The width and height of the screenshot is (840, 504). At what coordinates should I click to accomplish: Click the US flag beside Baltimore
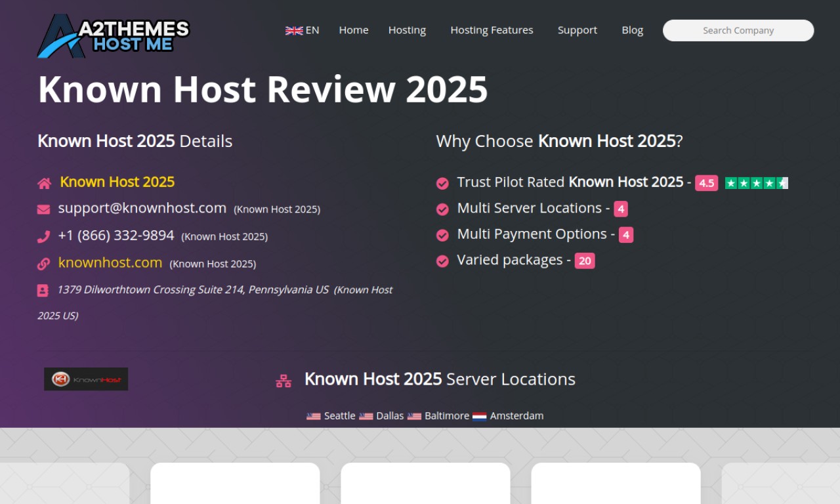click(x=414, y=416)
